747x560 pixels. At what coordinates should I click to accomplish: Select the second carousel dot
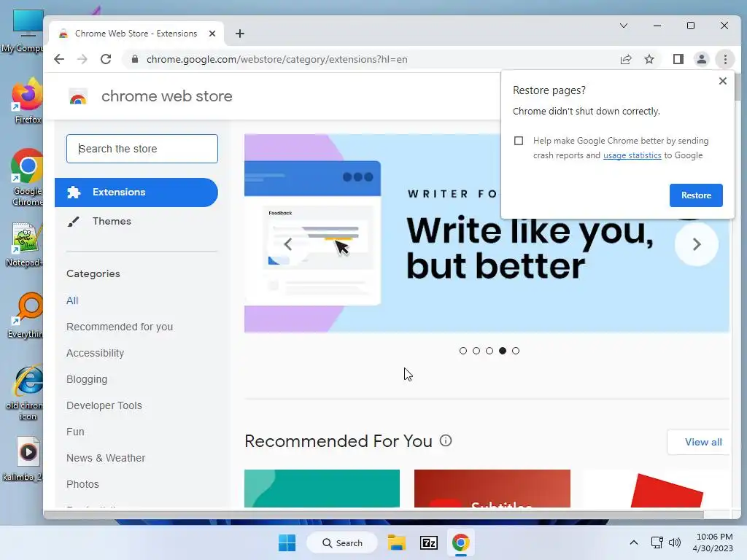point(476,351)
